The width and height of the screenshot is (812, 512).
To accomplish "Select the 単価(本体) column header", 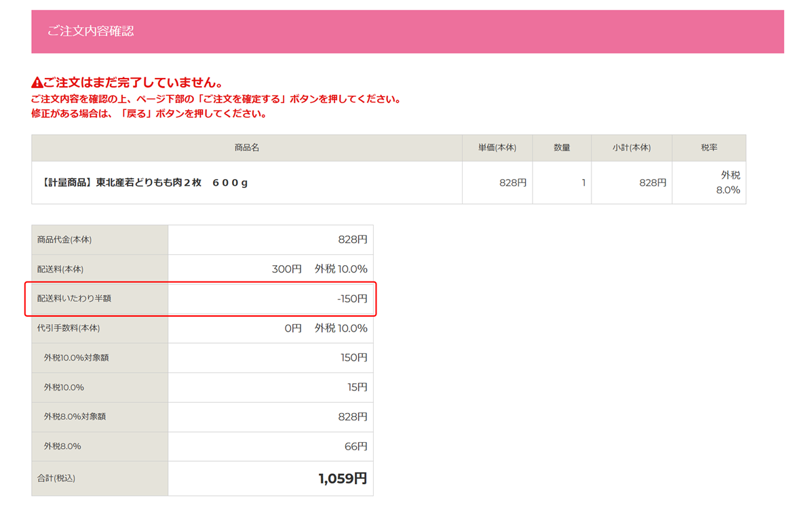I will (x=497, y=148).
